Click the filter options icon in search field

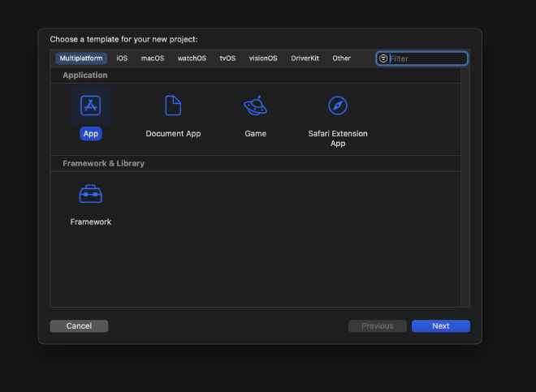[383, 58]
